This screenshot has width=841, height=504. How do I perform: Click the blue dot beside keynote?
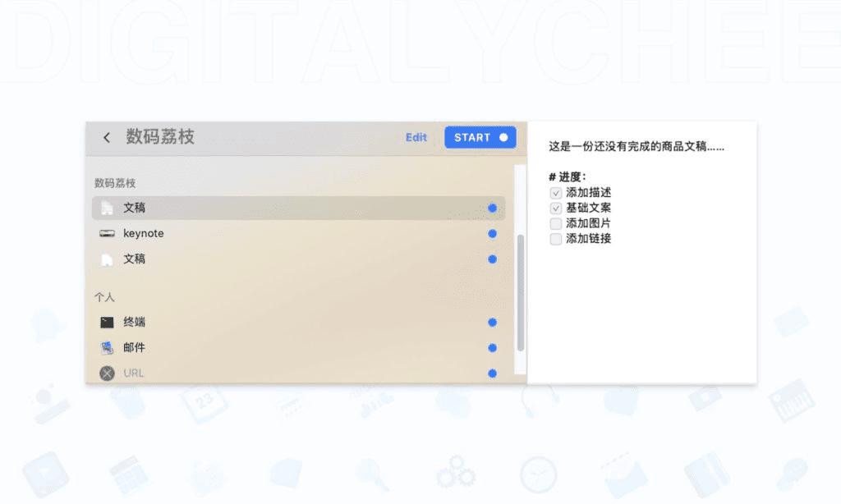(492, 233)
